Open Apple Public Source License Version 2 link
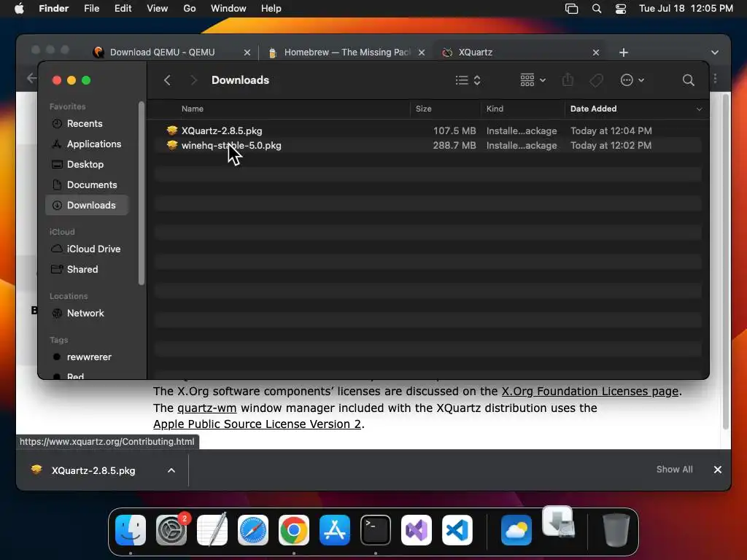Viewport: 747px width, 560px height. [258, 424]
